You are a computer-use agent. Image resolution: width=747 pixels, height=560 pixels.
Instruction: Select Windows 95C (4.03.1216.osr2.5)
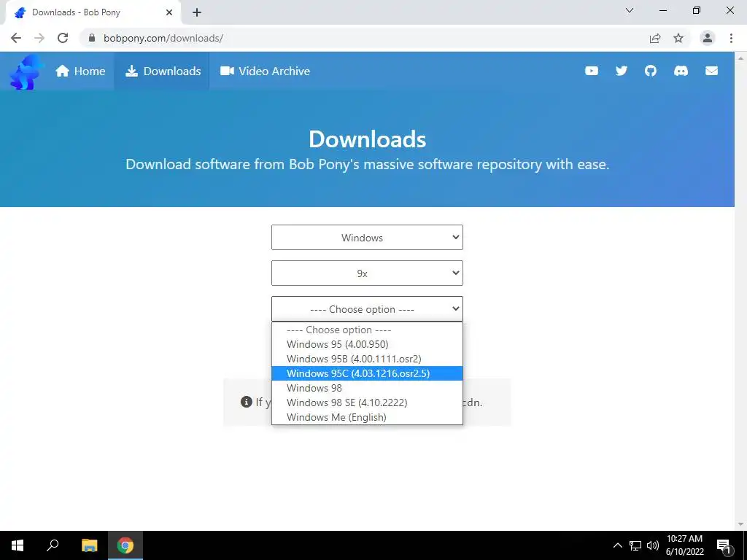pyautogui.click(x=367, y=373)
